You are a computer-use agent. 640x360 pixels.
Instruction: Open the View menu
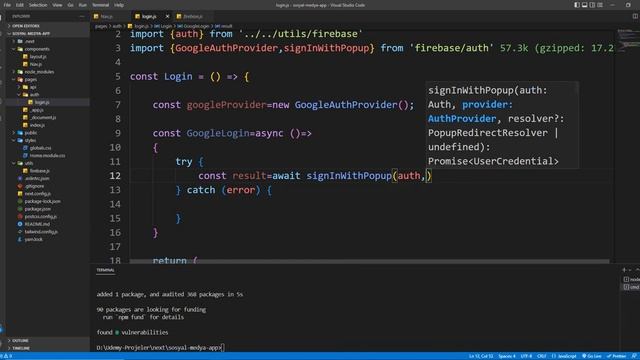pos(57,5)
